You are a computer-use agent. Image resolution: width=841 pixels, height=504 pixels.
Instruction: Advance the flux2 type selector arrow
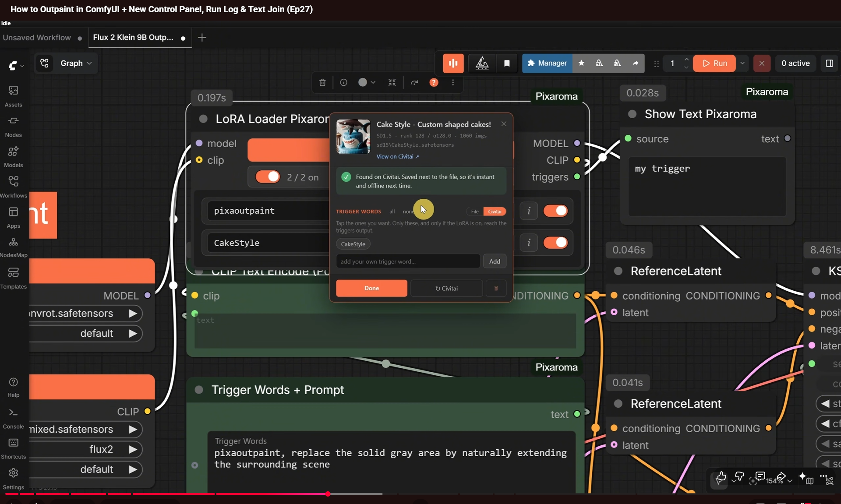click(x=133, y=449)
